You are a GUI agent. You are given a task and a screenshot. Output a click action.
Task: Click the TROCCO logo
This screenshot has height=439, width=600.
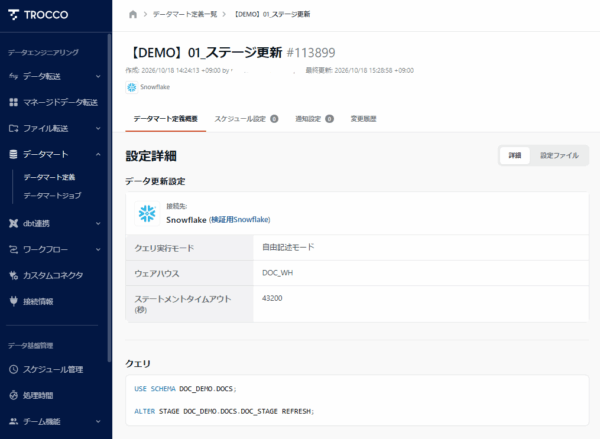click(38, 15)
